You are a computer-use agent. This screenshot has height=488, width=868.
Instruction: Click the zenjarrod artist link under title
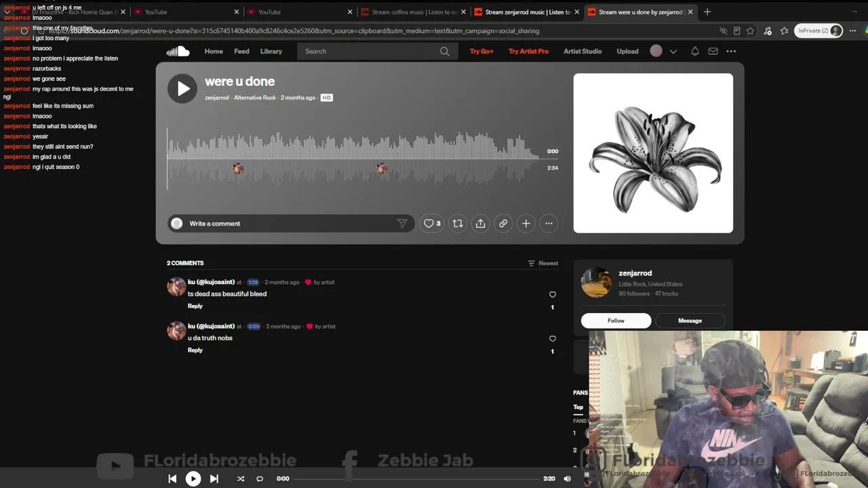[217, 98]
